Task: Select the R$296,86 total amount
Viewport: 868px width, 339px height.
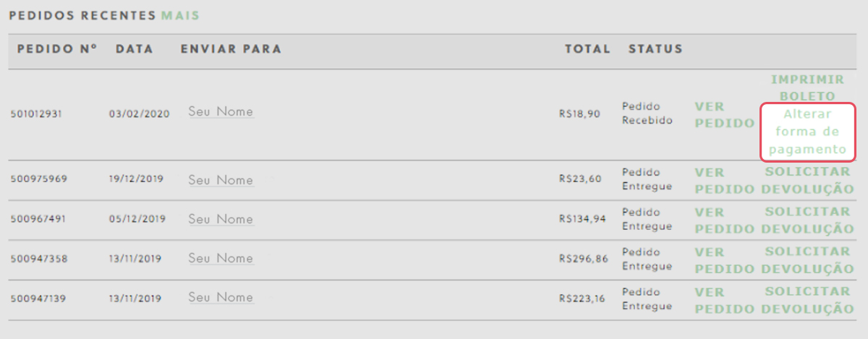Action: coord(583,257)
